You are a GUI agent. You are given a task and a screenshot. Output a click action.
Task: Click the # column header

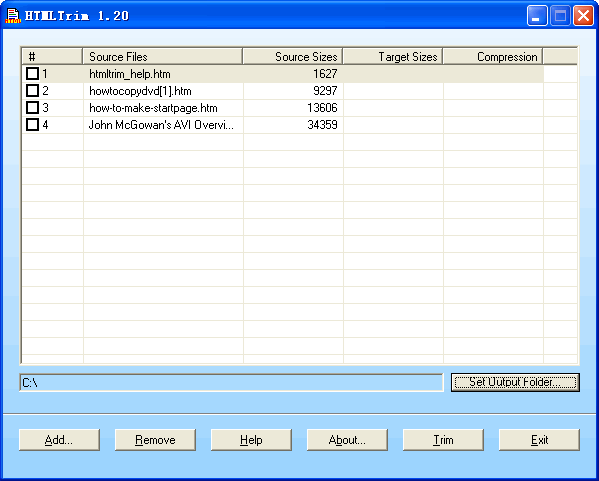52,57
